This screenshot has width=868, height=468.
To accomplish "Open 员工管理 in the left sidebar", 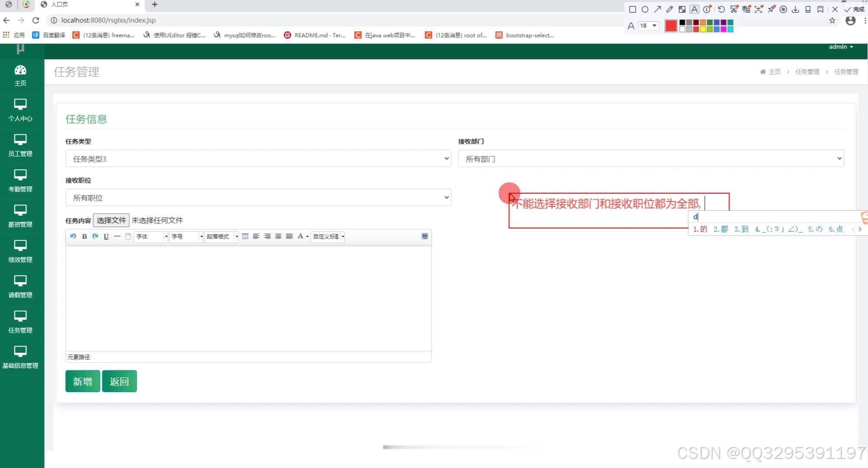I will 20,146.
